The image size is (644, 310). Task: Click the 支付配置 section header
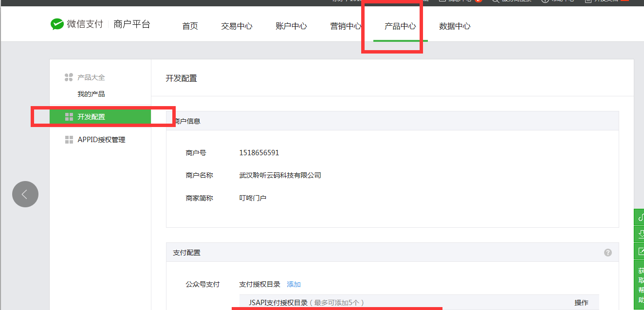tap(392, 253)
